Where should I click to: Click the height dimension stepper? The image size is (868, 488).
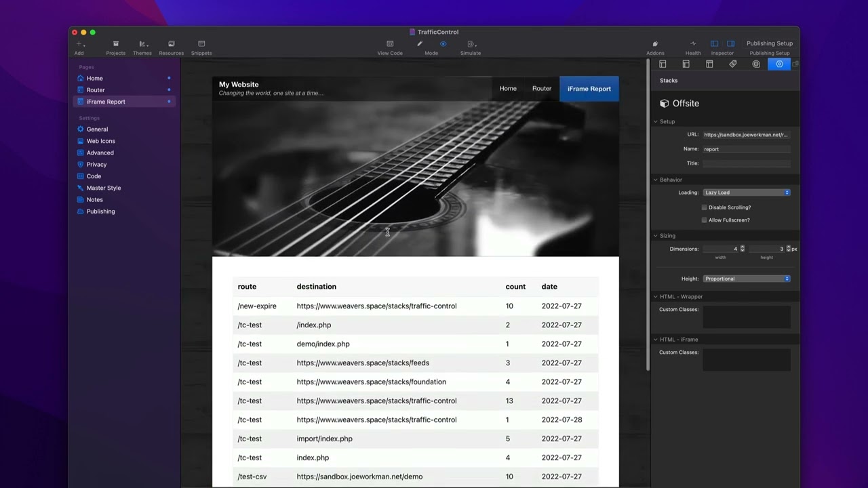click(x=789, y=249)
